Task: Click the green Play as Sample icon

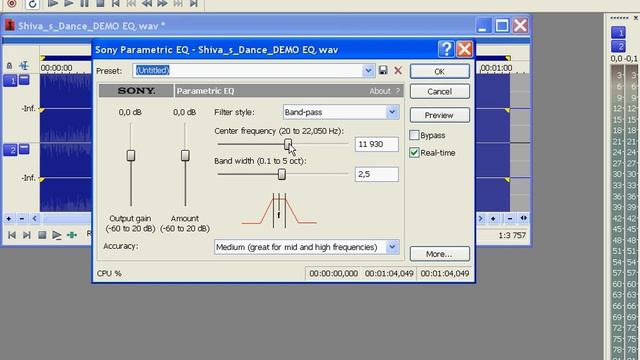Action: 72,235
